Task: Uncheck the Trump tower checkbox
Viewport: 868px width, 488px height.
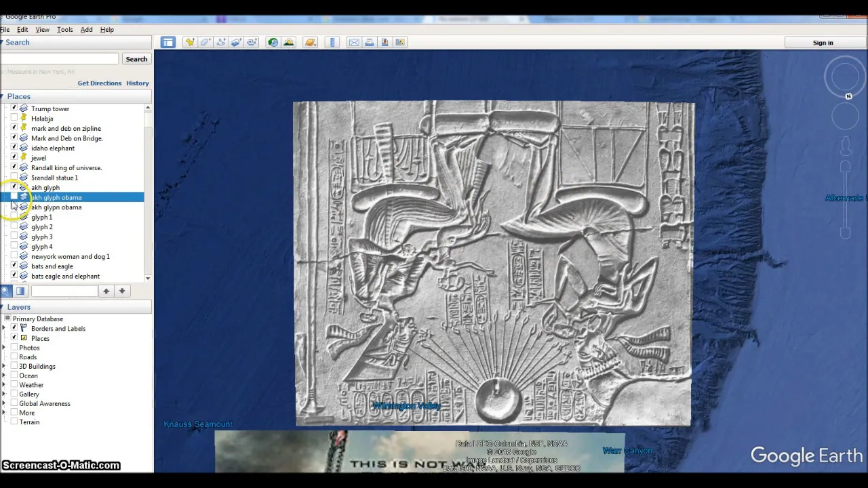Action: click(14, 108)
